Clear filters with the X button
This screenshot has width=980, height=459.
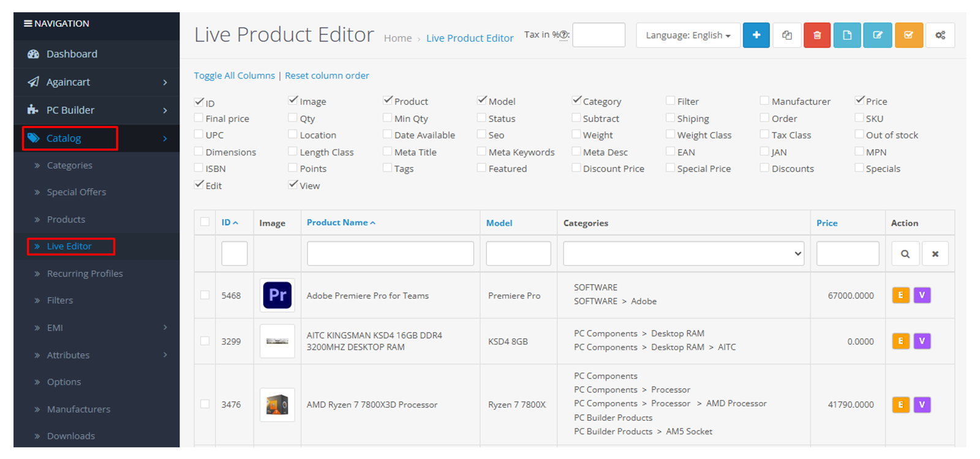pyautogui.click(x=935, y=254)
